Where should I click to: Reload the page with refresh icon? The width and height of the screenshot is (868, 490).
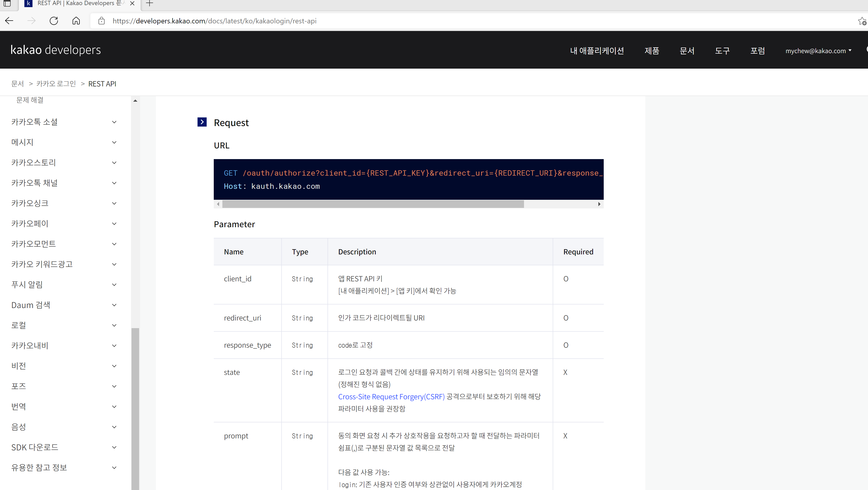click(x=54, y=21)
